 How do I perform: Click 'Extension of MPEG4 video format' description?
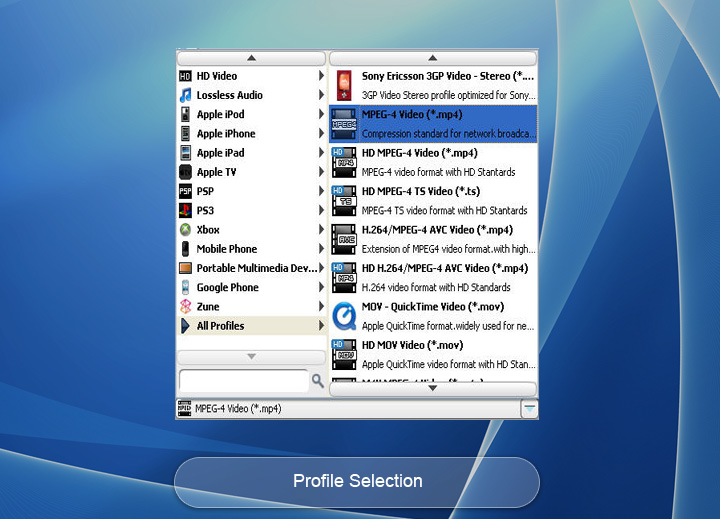coord(448,249)
